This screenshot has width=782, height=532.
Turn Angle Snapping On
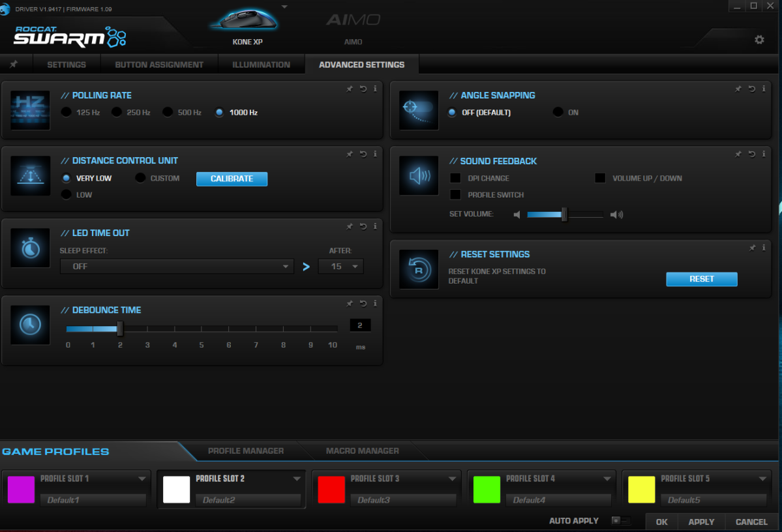tap(558, 112)
